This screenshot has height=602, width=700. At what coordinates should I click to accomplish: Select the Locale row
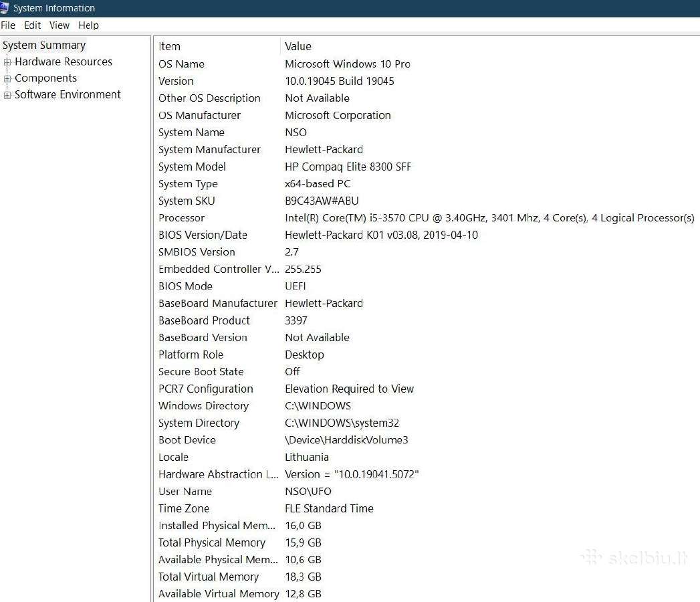click(173, 458)
